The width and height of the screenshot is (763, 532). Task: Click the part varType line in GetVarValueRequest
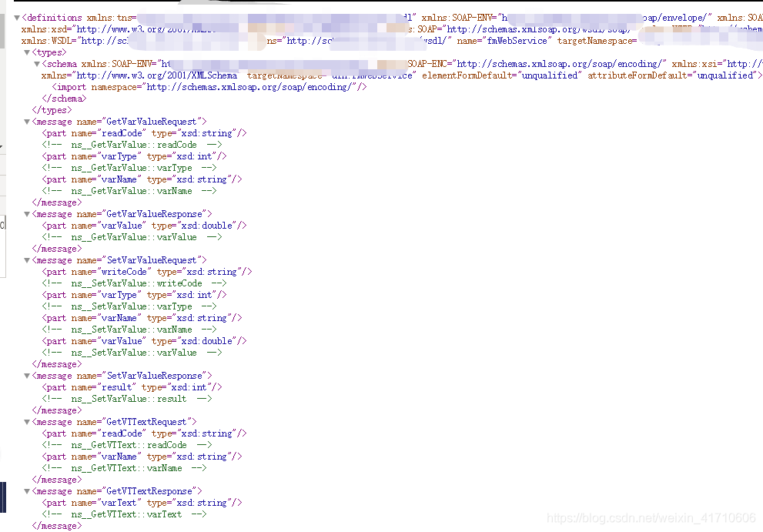(x=134, y=157)
